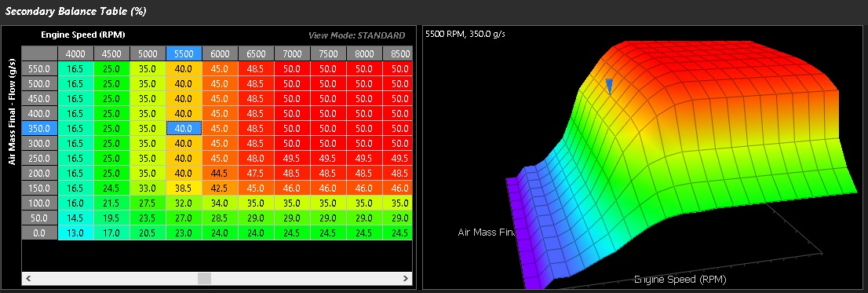Select the 250.0 g/s row header
This screenshot has height=293, width=868.
click(39, 158)
